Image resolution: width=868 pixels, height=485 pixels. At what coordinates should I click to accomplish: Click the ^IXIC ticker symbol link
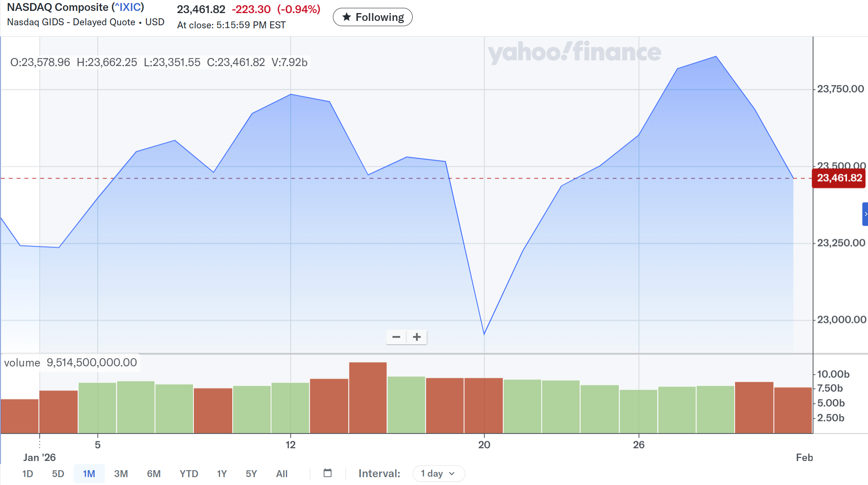point(128,7)
